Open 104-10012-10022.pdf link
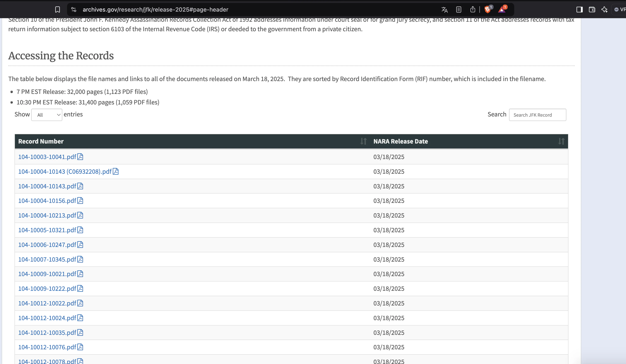626x364 pixels. click(47, 303)
